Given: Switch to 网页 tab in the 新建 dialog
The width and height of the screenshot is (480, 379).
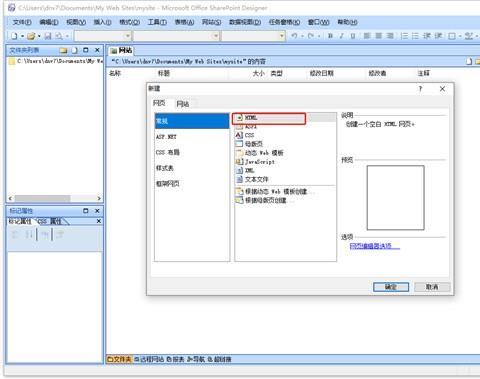Looking at the screenshot, I should (159, 103).
